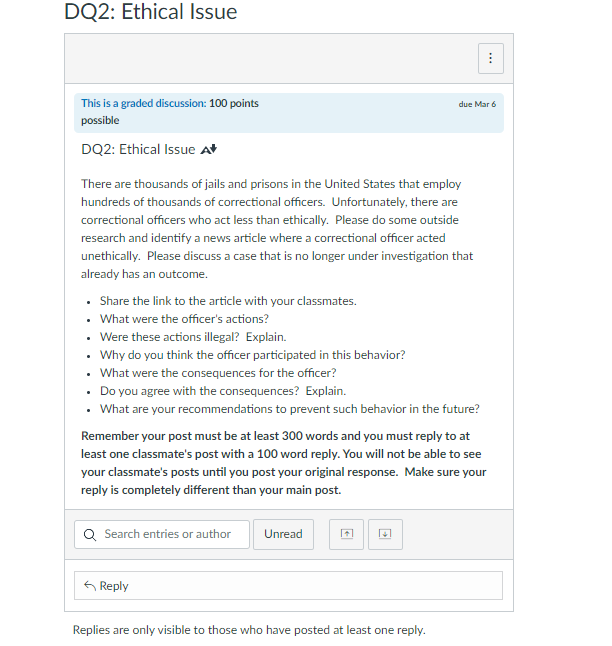Viewport: 612px width, 646px height.
Task: Click the magnifier icon in search box
Action: click(90, 535)
